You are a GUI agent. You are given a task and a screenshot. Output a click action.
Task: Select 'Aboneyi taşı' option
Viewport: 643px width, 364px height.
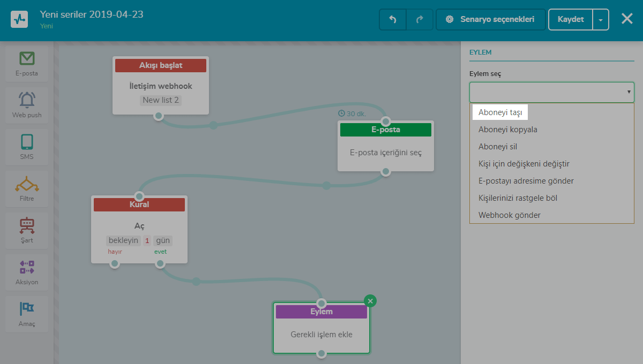click(500, 112)
